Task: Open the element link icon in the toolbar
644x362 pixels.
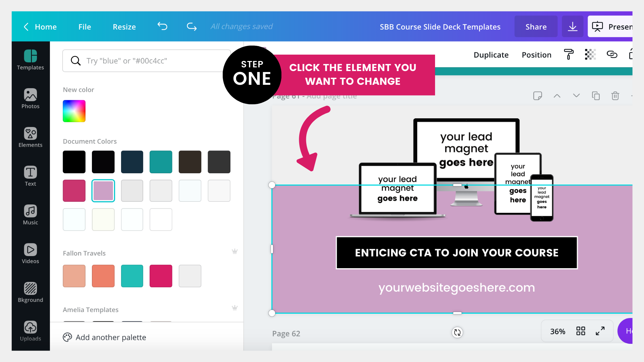Action: pos(612,55)
